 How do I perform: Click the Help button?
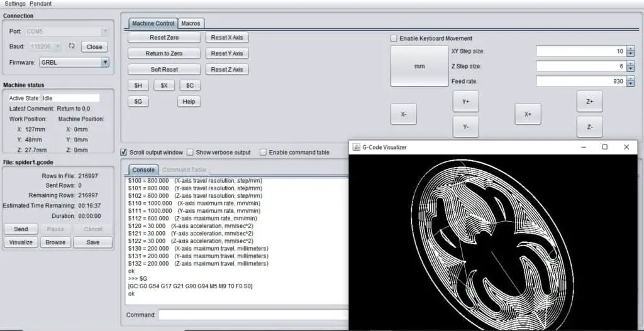point(189,101)
